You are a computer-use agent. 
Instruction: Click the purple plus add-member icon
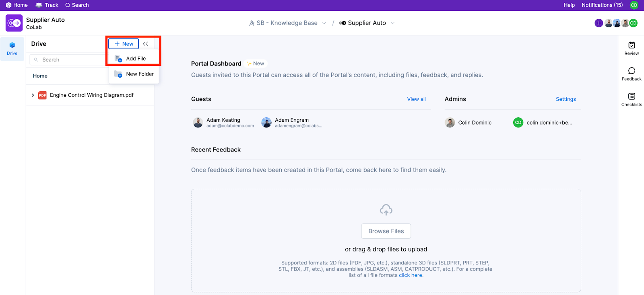click(599, 23)
